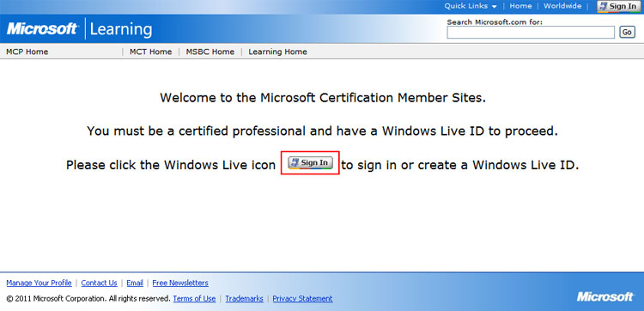
Task: Click the Learning header title
Action: pyautogui.click(x=121, y=29)
